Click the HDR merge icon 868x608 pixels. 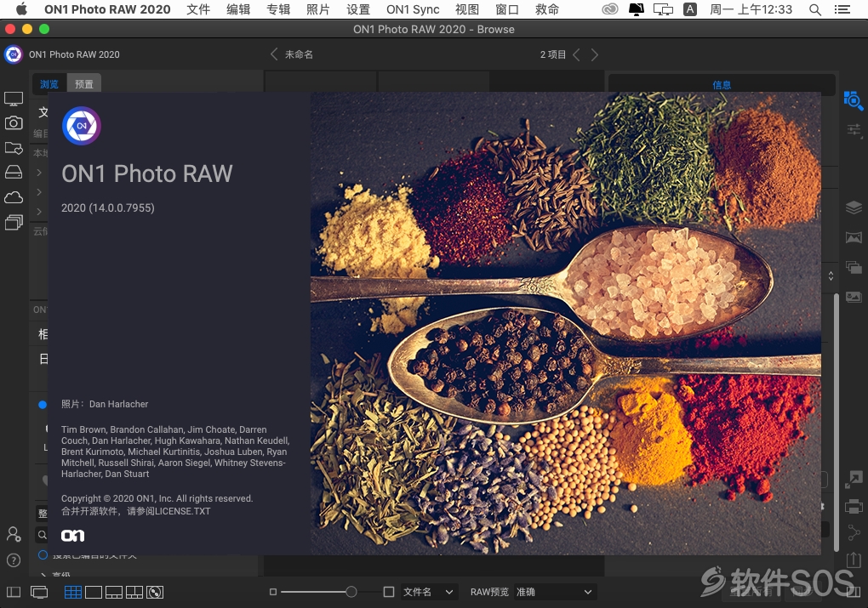pyautogui.click(x=854, y=267)
